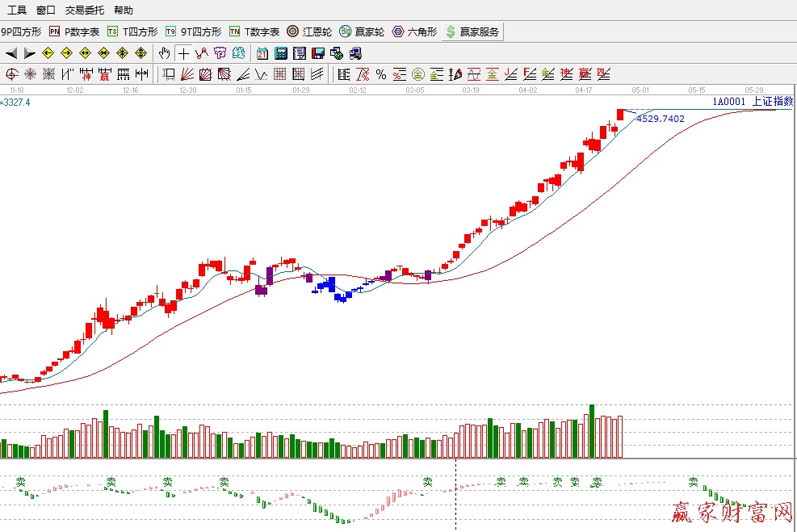This screenshot has width=797, height=532.
Task: Click the 赢家服务 button
Action: [472, 31]
